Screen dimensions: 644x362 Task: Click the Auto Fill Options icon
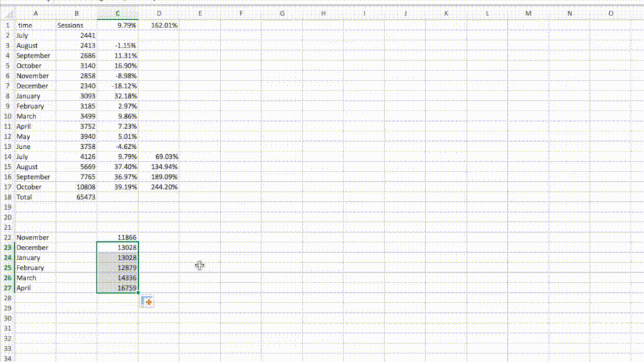[x=147, y=302]
